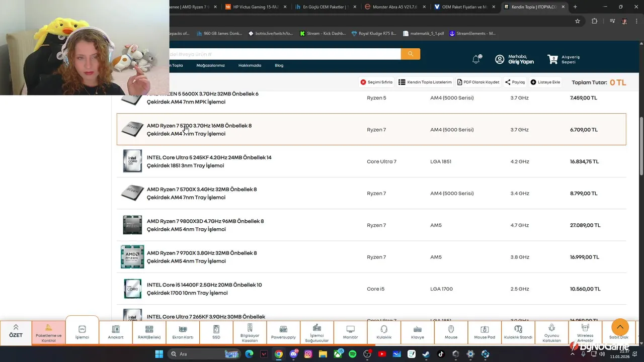Bookmark this page with the star icon

tap(578, 21)
